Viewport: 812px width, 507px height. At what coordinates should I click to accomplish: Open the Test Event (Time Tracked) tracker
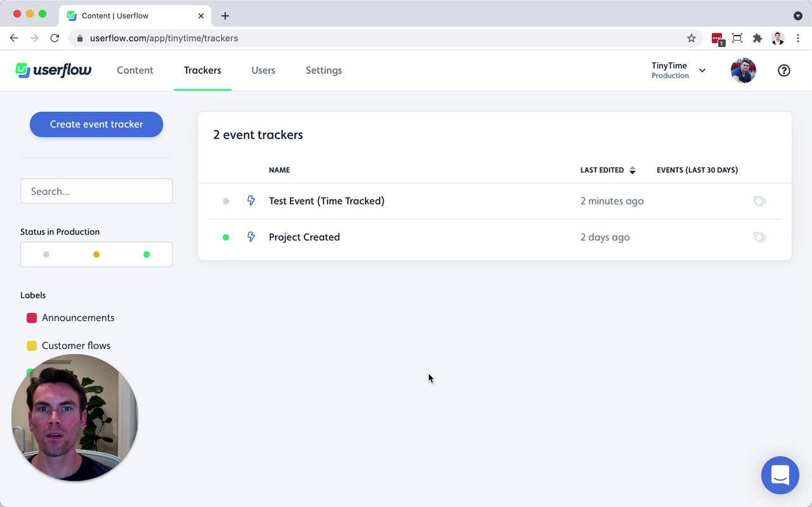(x=327, y=201)
